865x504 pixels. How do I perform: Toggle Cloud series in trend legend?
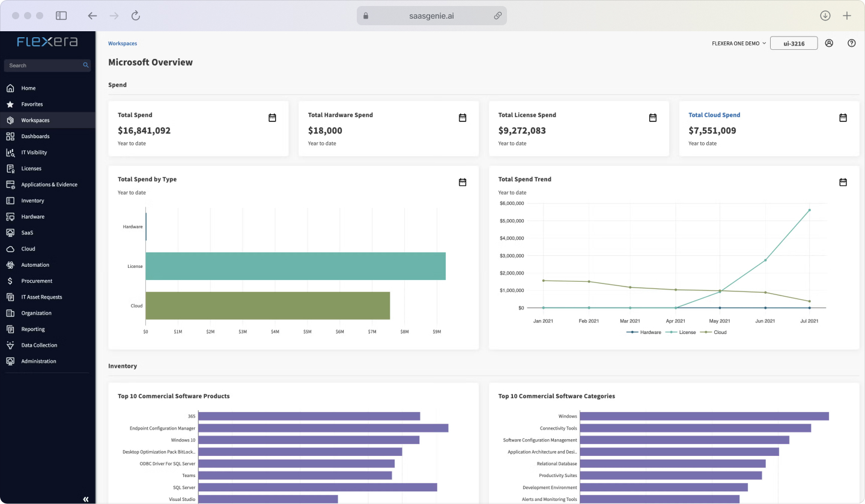pos(712,332)
